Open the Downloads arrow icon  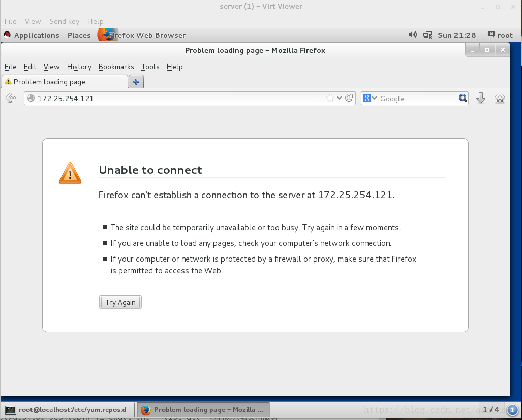(481, 98)
